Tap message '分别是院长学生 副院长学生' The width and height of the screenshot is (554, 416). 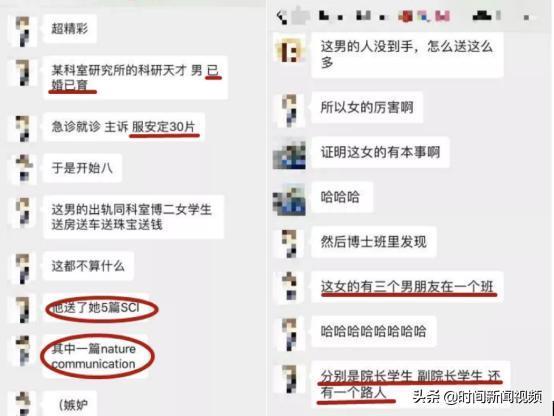[x=411, y=384]
